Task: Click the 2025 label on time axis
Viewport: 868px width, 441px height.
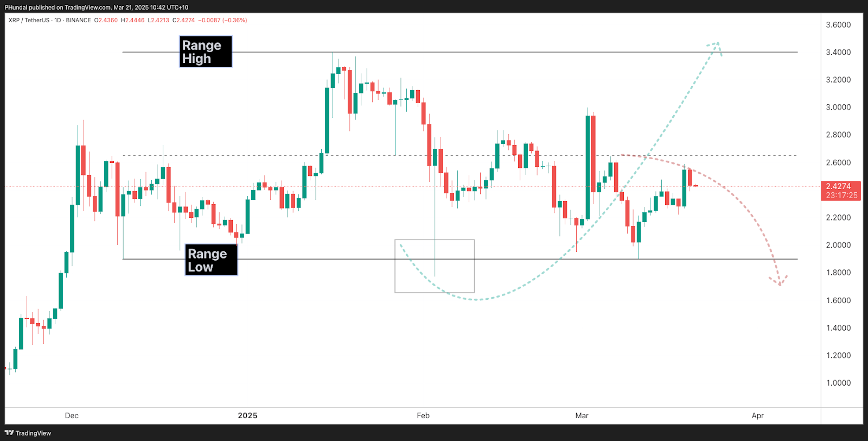Action: tap(247, 415)
